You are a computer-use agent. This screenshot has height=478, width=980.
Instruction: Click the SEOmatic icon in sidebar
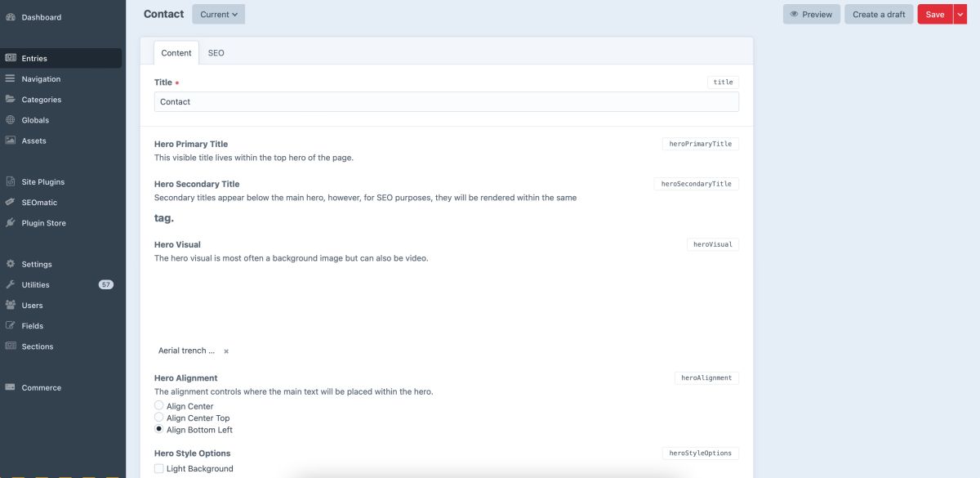tap(11, 202)
